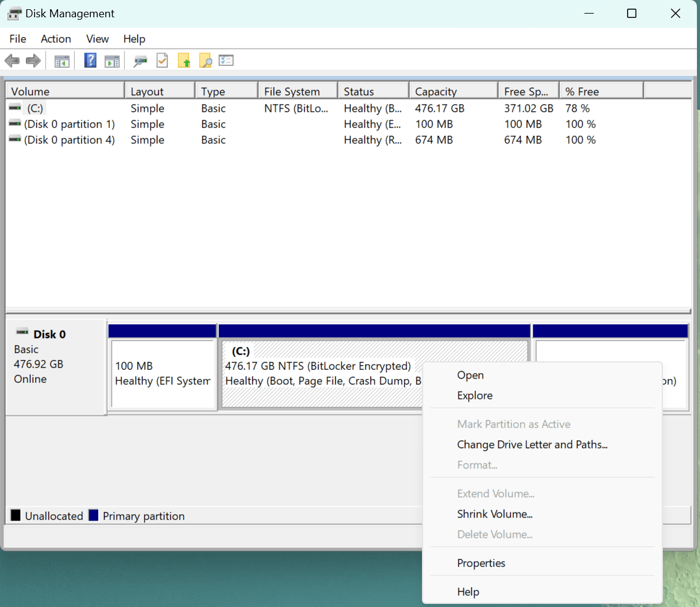Click the Back arrow toolbar icon
Viewport: 700px width, 607px height.
pyautogui.click(x=12, y=61)
